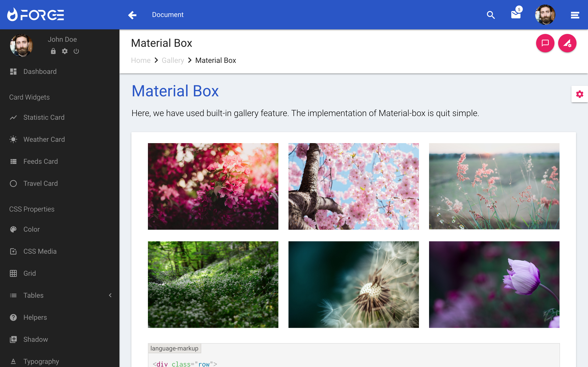Click the search magnifier icon in header
588x367 pixels.
(491, 15)
